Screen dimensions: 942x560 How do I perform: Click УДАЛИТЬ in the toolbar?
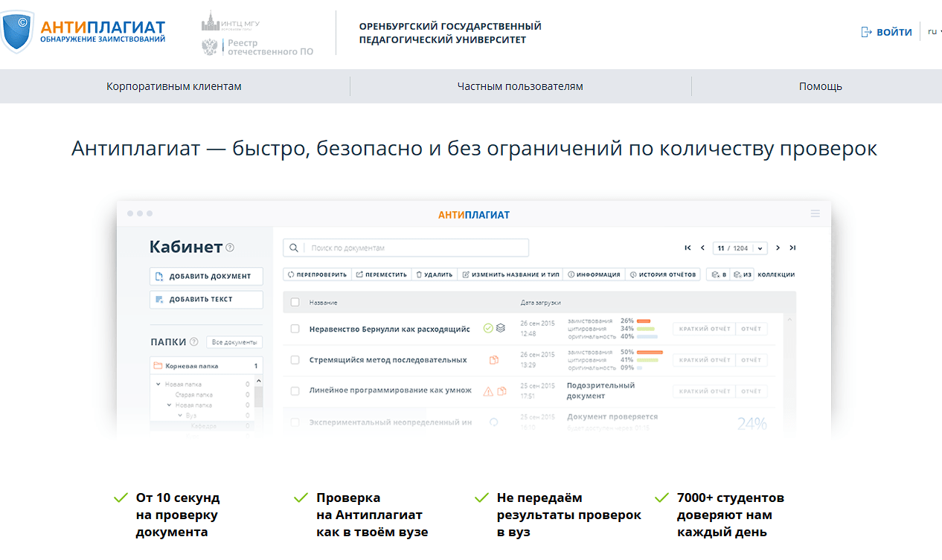434,274
